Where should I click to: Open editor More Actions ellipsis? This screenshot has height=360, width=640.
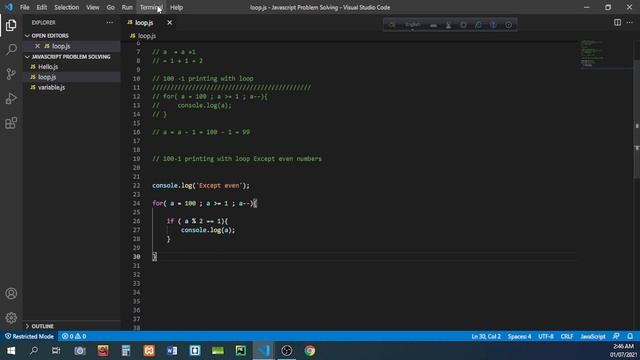coord(630,22)
